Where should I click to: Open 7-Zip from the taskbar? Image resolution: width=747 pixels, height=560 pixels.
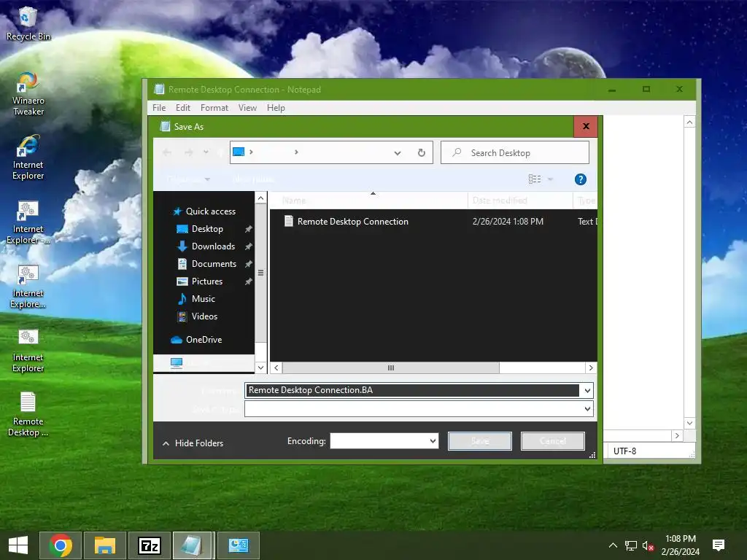pos(149,545)
